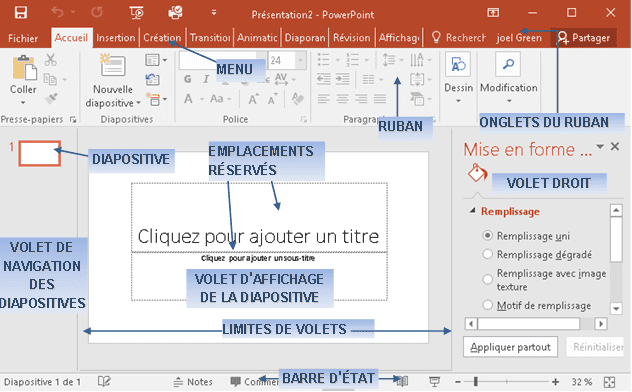This screenshot has height=392, width=632.
Task: Increase font size with larger A icon
Action: point(253,99)
